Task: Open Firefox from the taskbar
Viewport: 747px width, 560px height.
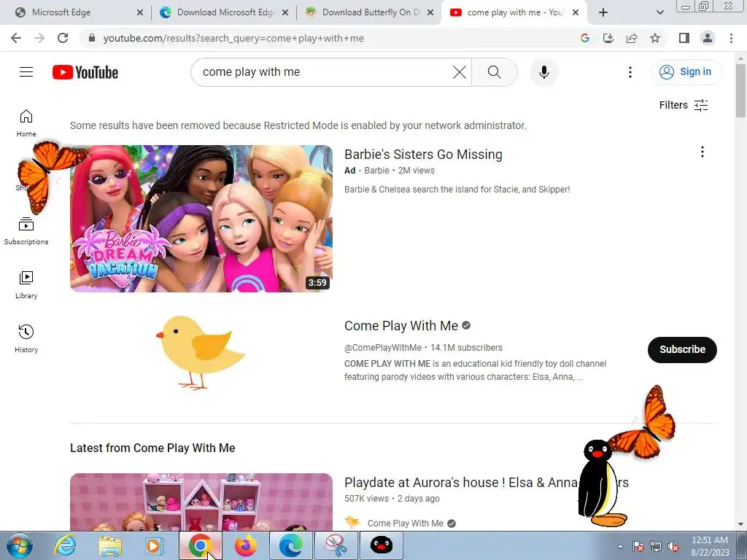Action: pos(245,545)
